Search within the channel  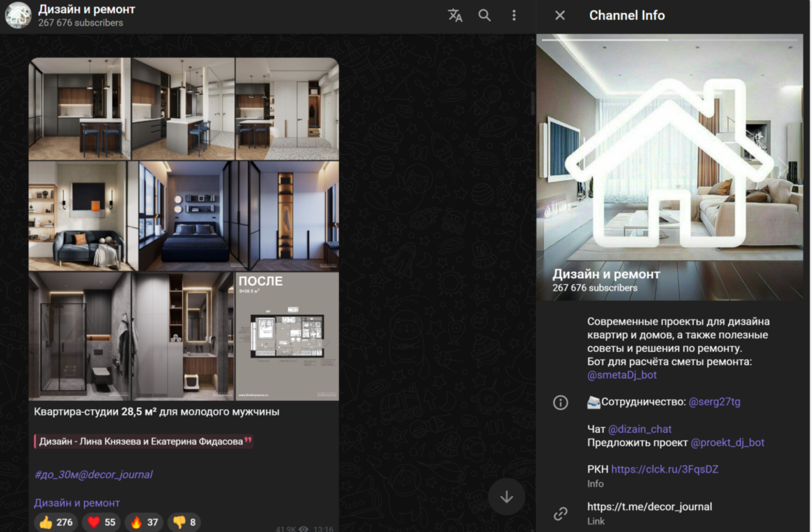[x=484, y=15]
